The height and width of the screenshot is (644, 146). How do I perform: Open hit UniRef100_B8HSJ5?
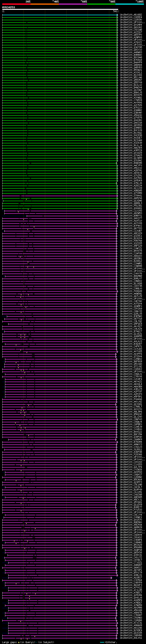(131, 93)
